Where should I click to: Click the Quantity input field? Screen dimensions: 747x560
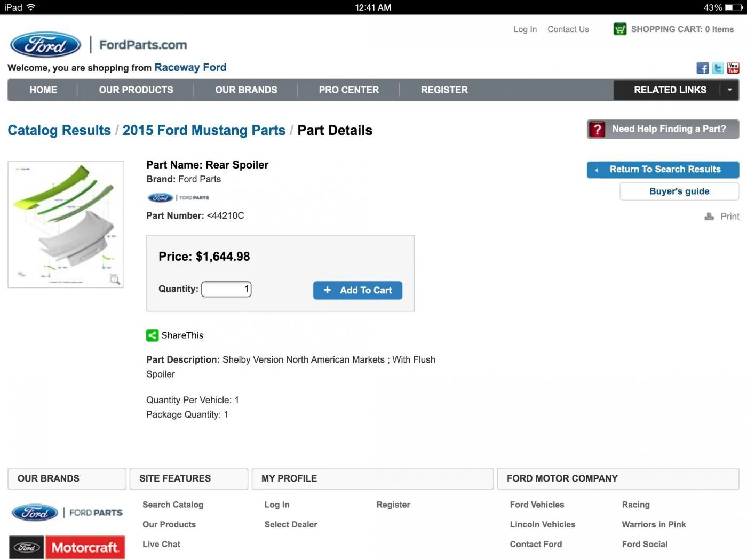[x=226, y=289]
